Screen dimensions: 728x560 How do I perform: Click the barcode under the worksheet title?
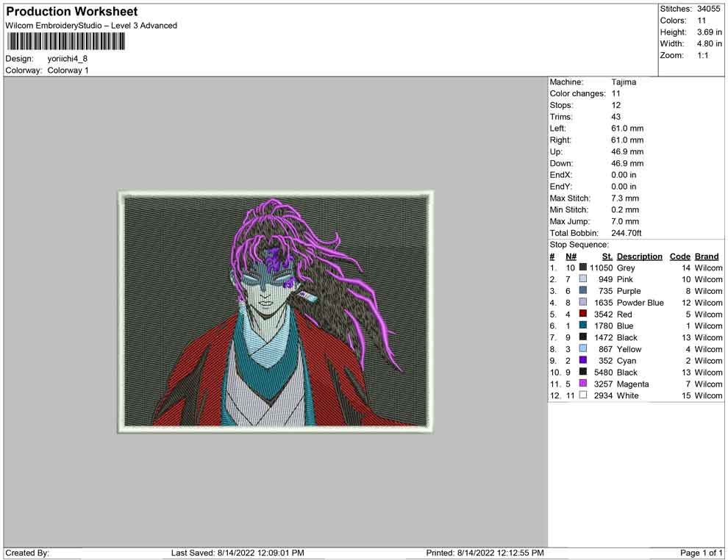[x=66, y=42]
